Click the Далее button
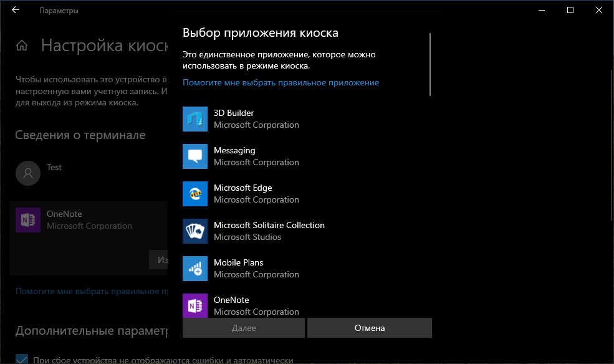This screenshot has width=614, height=364. click(x=243, y=328)
